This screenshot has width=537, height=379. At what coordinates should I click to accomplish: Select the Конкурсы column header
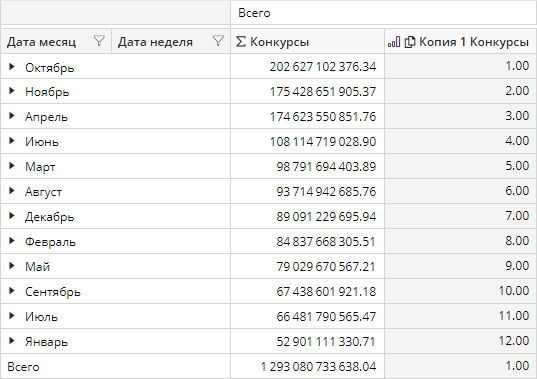(308, 41)
